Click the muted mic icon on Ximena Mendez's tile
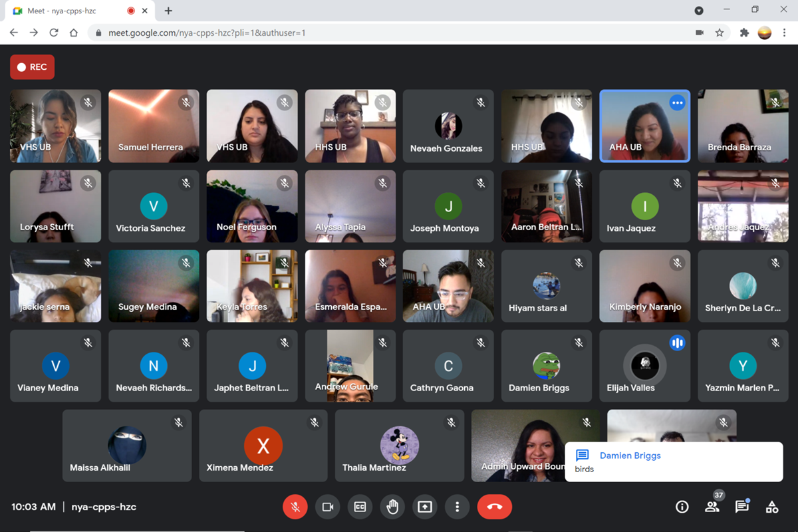This screenshot has height=532, width=798. tap(315, 422)
